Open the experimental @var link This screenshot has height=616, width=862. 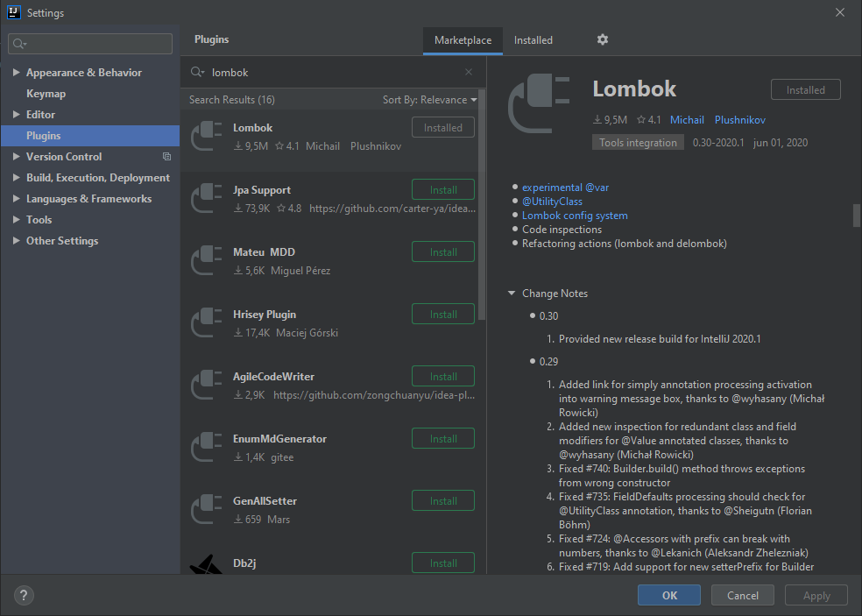coord(565,187)
